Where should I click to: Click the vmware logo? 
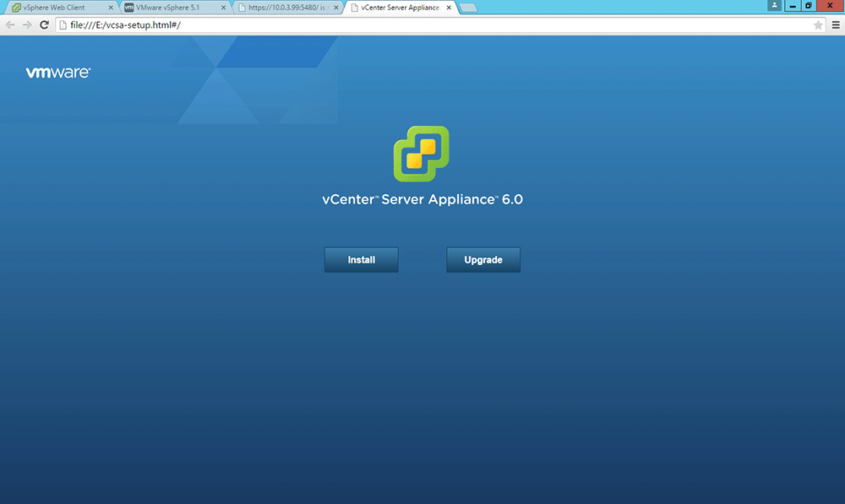58,73
